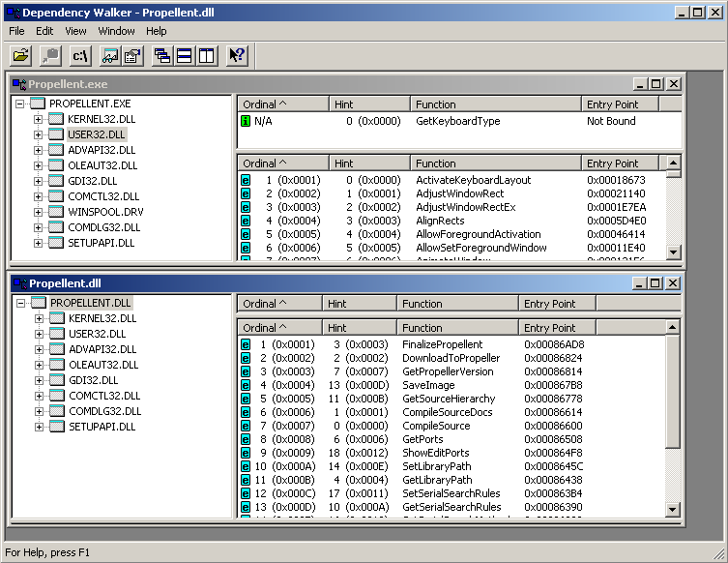
Task: Tile windows vertically via toolbar icon
Action: 205,56
